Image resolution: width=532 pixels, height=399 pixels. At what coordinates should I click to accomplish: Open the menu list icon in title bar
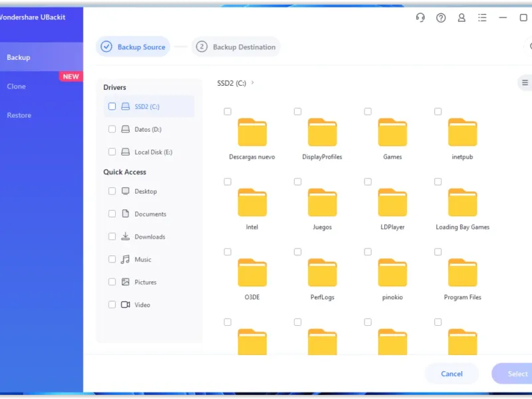point(482,18)
